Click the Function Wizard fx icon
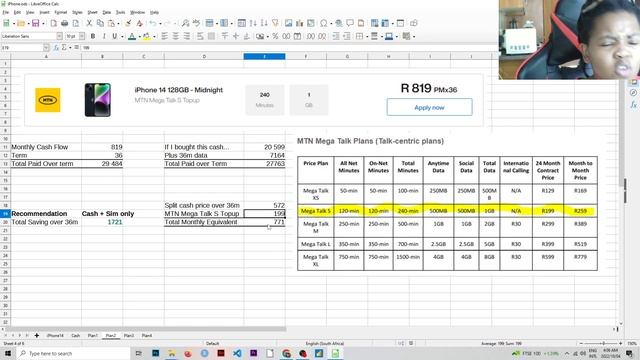640x360 pixels. pos(56,48)
